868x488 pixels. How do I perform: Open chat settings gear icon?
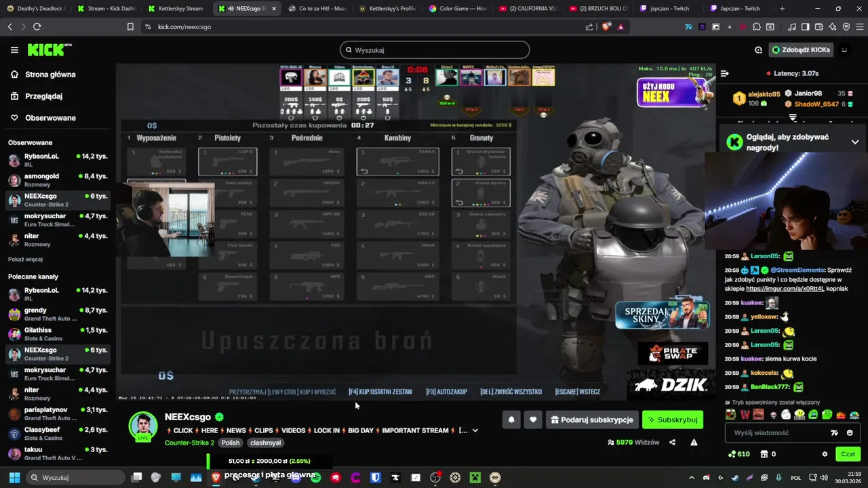click(x=825, y=454)
